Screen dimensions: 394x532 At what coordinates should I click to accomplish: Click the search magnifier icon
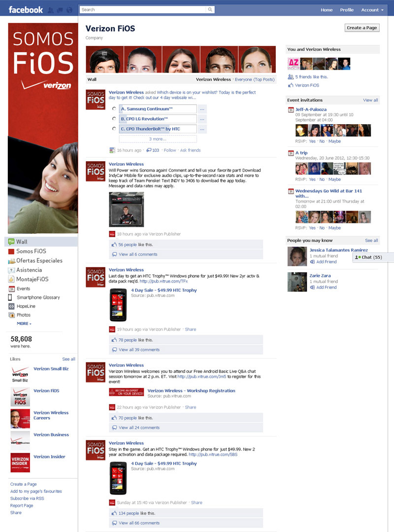(x=210, y=9)
